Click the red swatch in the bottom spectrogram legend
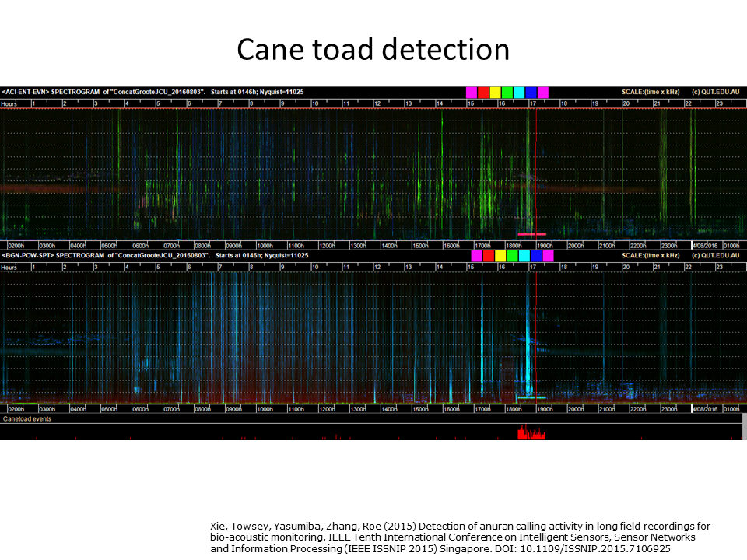The image size is (747, 560). pos(489,256)
